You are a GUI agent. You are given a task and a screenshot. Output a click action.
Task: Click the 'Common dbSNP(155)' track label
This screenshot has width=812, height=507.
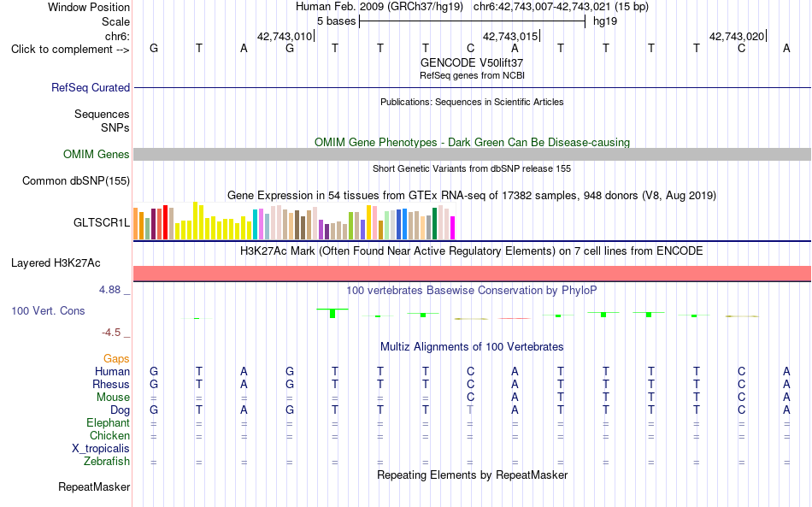[x=75, y=180]
